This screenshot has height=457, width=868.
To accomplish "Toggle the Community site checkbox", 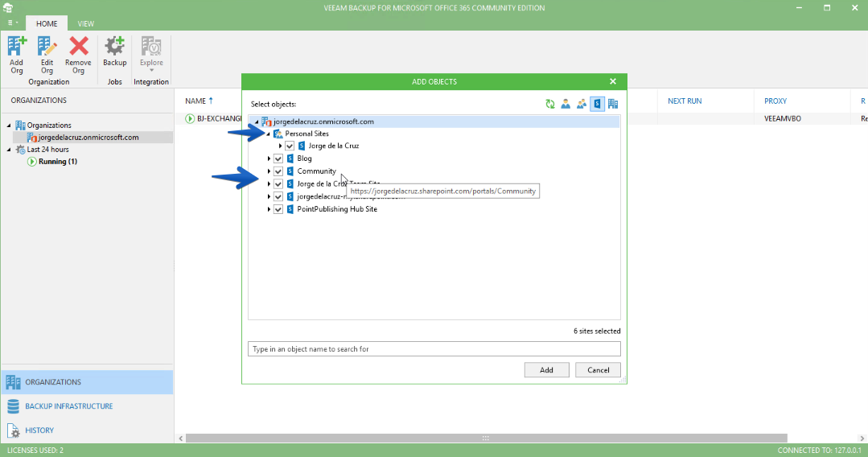I will [278, 171].
